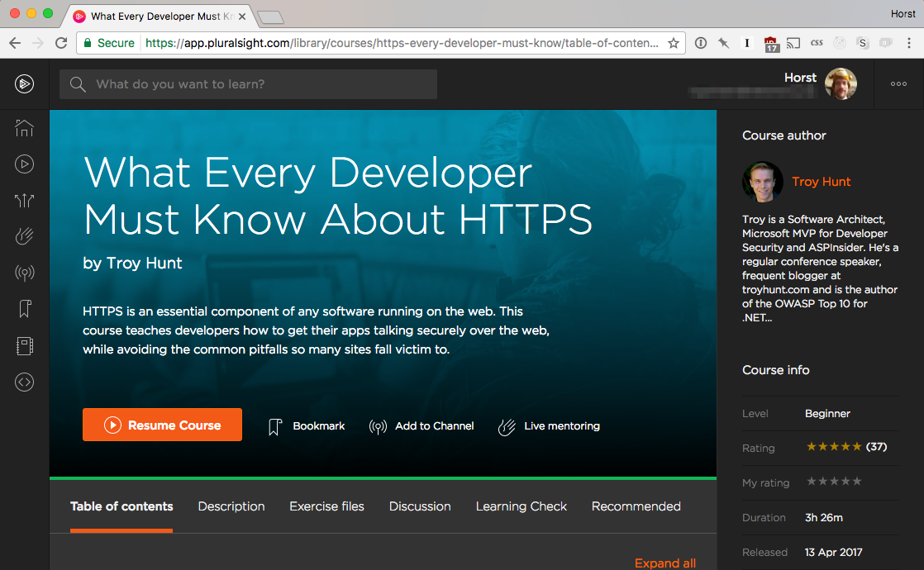
Task: Click Expand all link
Action: 664,563
